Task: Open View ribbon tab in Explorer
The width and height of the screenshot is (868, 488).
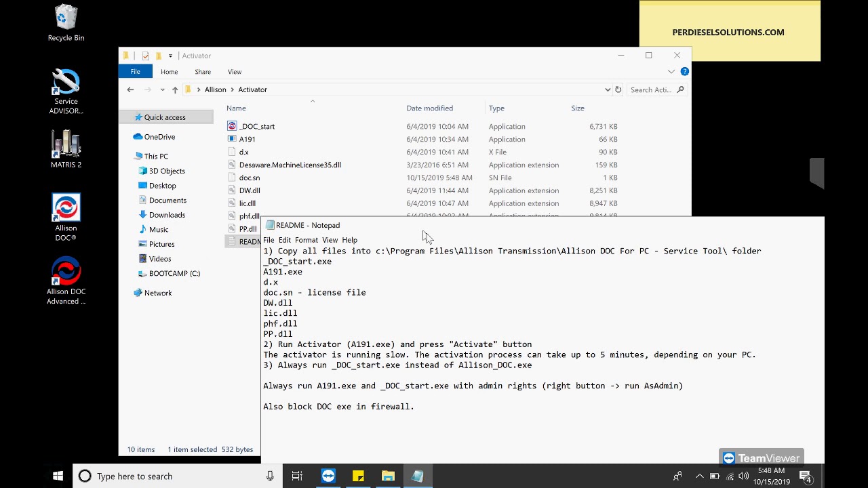Action: point(235,72)
